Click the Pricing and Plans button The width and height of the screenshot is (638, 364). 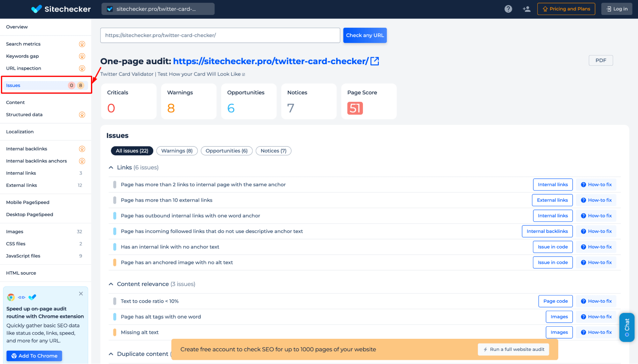click(x=566, y=9)
